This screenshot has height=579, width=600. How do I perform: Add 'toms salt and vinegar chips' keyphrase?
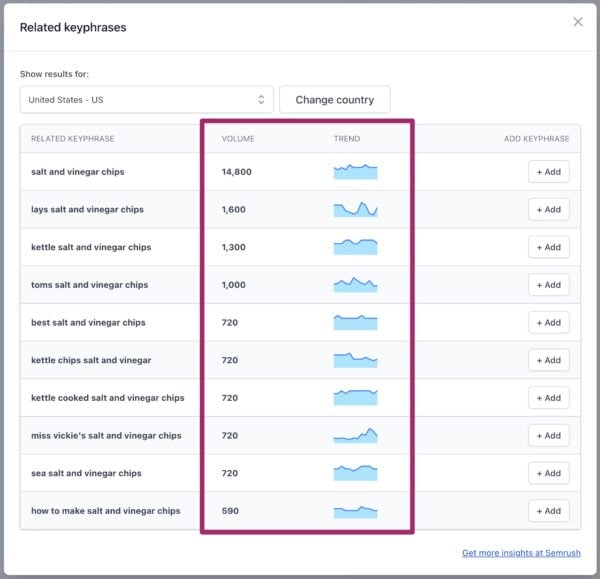[548, 285]
